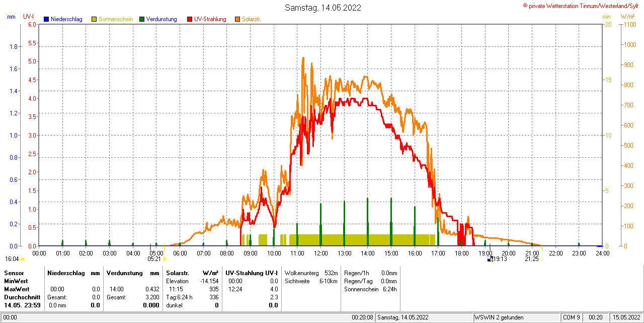The image size is (644, 323).
Task: Select the Sonnenschein legend label
Action: tap(116, 19)
